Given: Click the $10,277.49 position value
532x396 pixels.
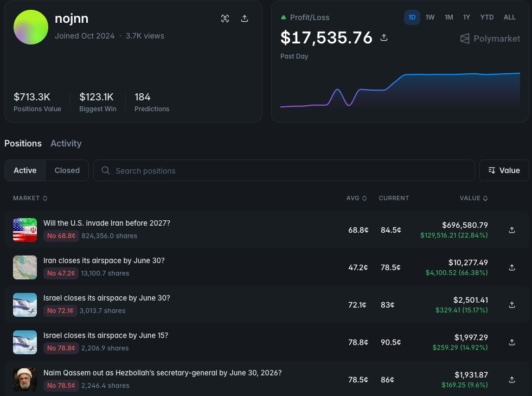Looking at the screenshot, I should pos(468,263).
